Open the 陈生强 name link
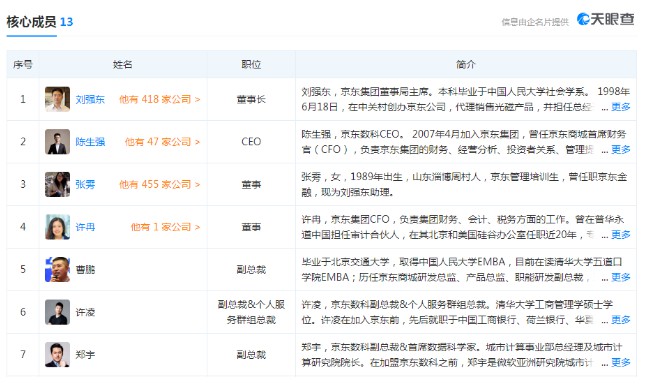 pos(90,142)
